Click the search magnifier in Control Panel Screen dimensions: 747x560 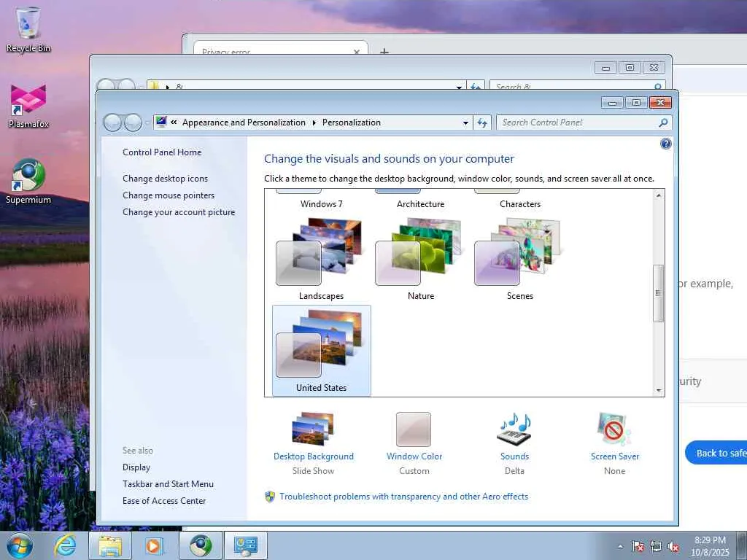(662, 122)
